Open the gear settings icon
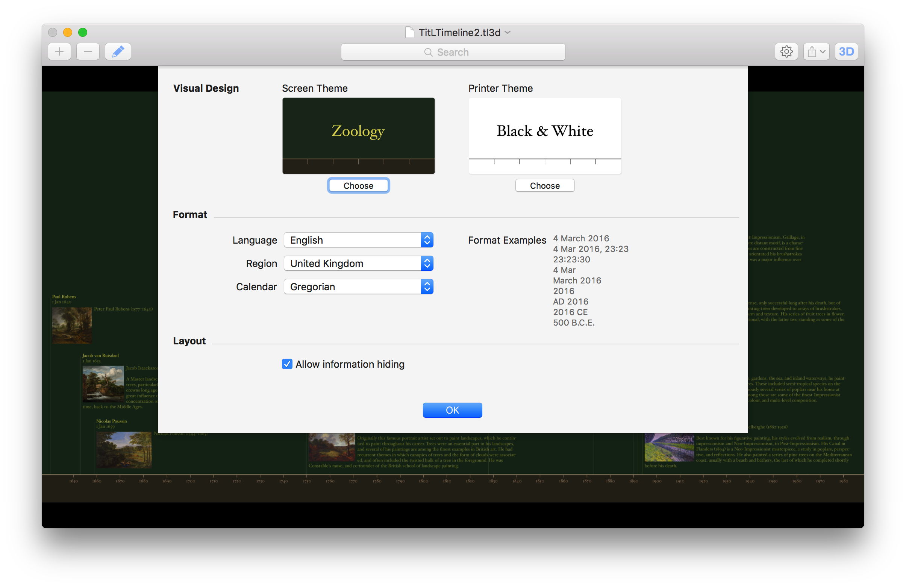This screenshot has height=588, width=906. click(x=786, y=52)
